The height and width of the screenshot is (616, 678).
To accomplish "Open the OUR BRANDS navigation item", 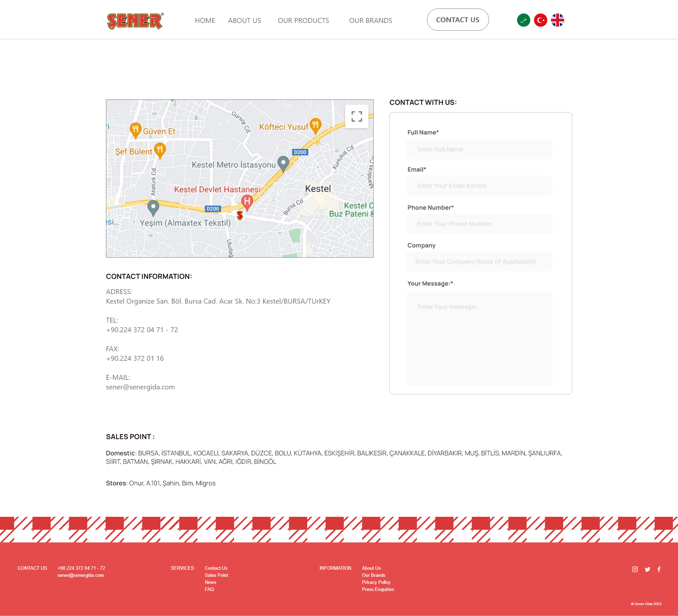I will pos(370,20).
